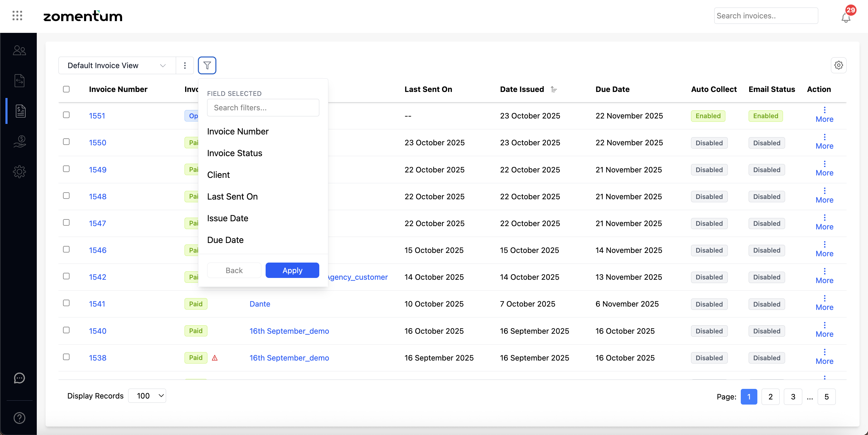Select the checkbox for invoice 1541

click(66, 303)
